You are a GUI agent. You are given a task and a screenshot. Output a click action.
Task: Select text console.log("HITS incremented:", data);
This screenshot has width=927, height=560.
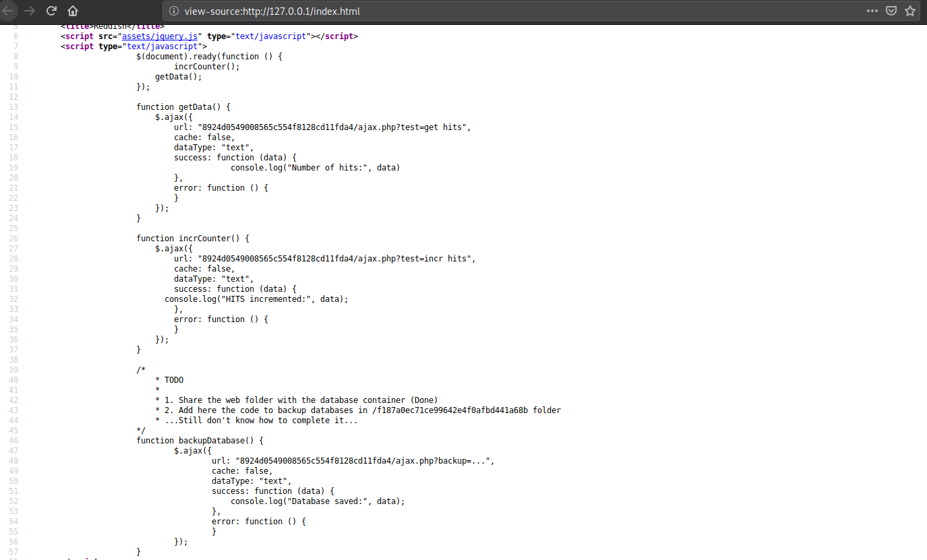click(x=256, y=299)
